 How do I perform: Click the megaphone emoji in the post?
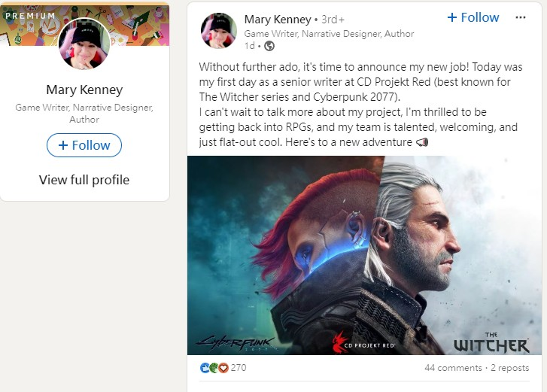443,144
